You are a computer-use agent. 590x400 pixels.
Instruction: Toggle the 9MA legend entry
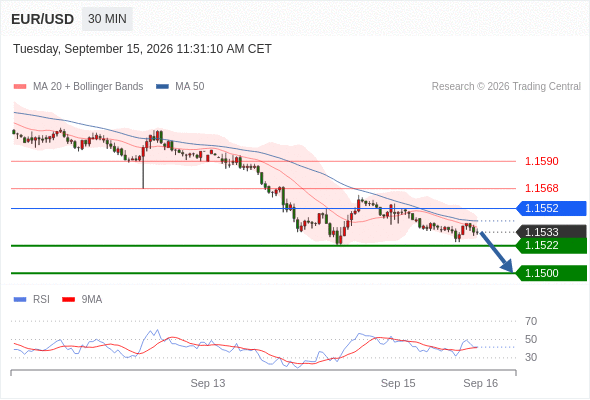point(82,300)
